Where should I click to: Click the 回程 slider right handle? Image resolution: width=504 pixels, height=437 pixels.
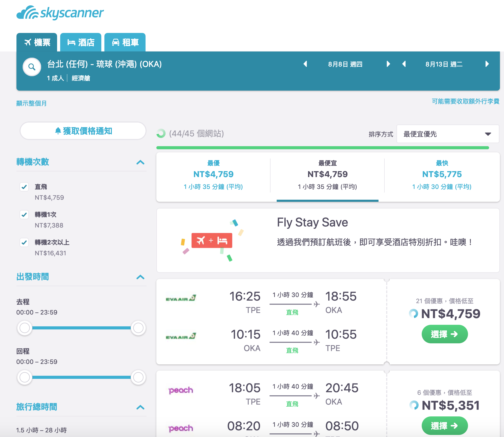point(138,377)
